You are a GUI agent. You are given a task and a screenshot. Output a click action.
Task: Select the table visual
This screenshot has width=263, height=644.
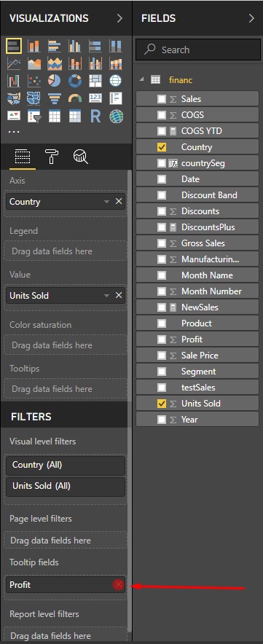(54, 117)
